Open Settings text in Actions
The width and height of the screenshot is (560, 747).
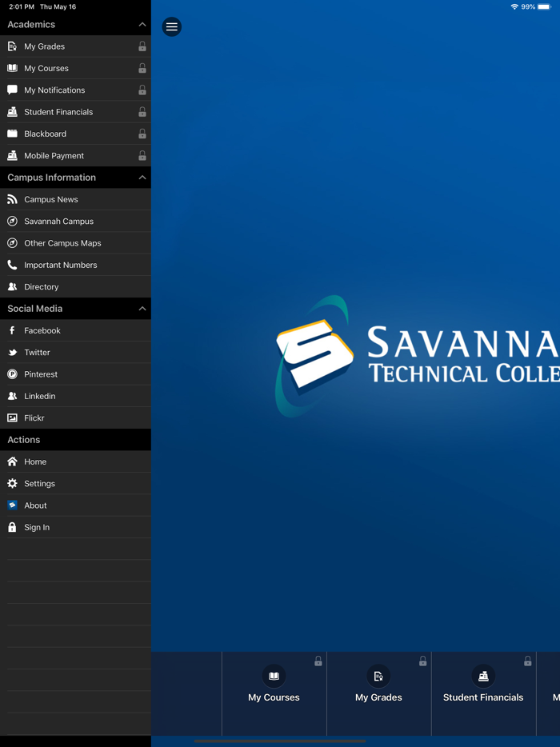(39, 484)
